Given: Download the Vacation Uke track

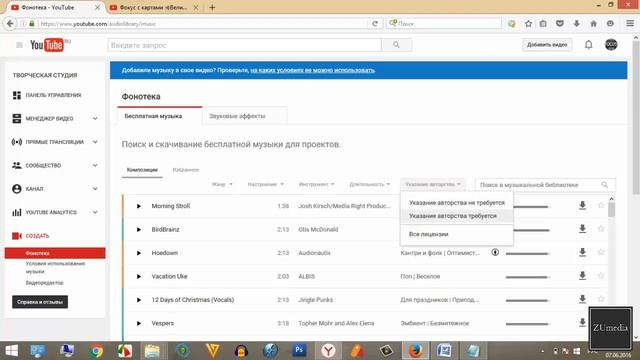Looking at the screenshot, I should tap(582, 276).
